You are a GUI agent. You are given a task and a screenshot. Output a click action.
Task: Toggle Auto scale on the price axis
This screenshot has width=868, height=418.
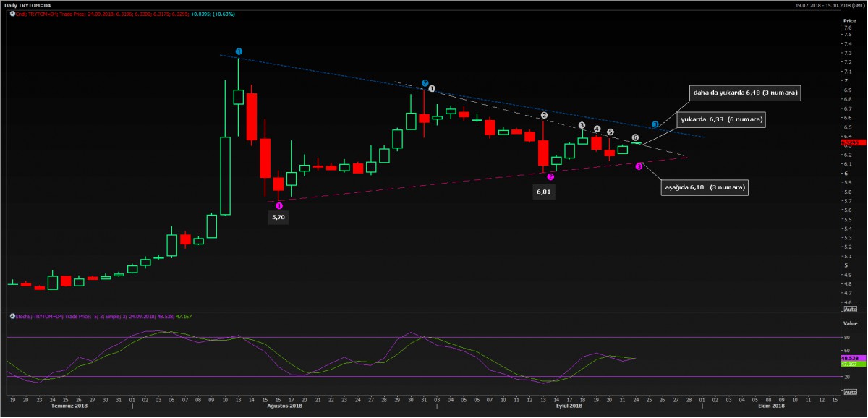point(848,309)
